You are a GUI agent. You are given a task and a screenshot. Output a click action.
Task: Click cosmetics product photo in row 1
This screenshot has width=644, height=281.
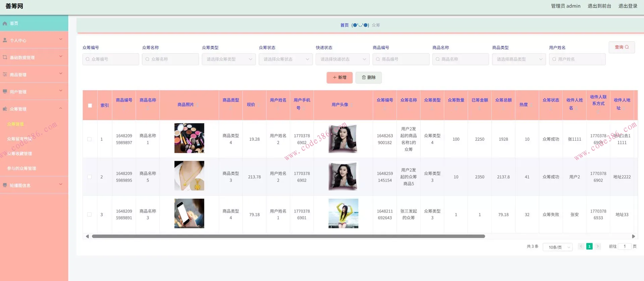pos(189,138)
